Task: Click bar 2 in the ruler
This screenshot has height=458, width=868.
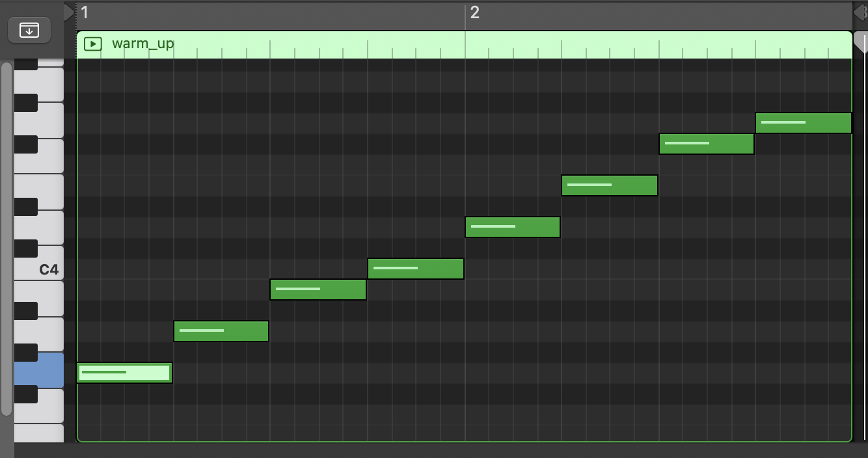Action: click(474, 12)
